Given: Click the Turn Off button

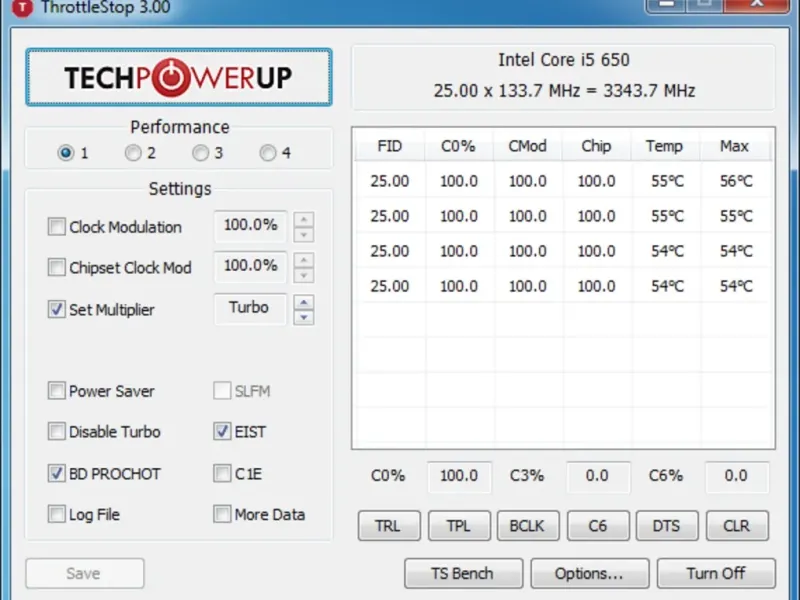Looking at the screenshot, I should tap(716, 573).
